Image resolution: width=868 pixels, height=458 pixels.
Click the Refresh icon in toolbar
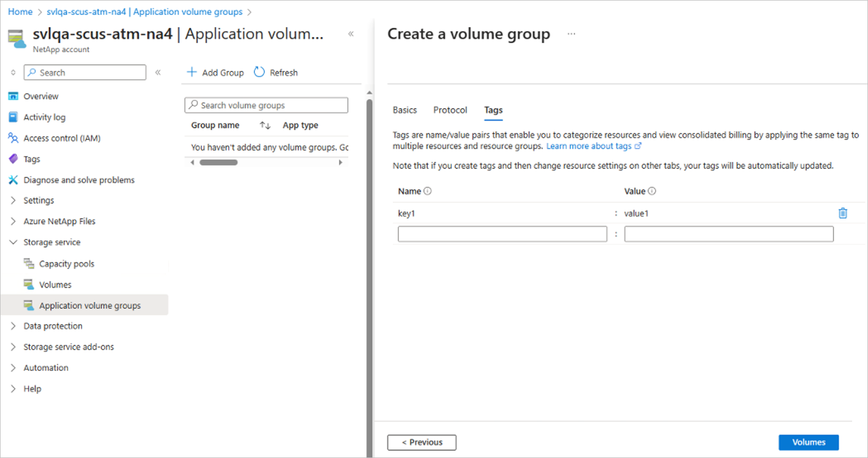coord(259,72)
